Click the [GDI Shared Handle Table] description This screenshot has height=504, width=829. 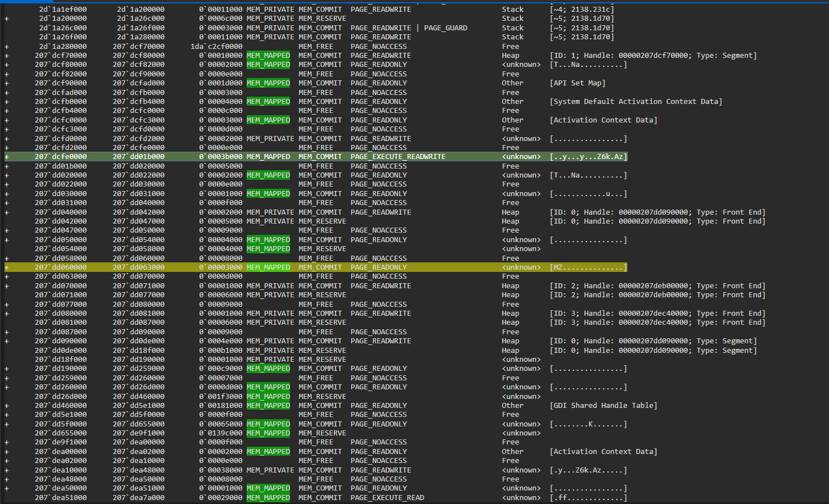point(604,406)
